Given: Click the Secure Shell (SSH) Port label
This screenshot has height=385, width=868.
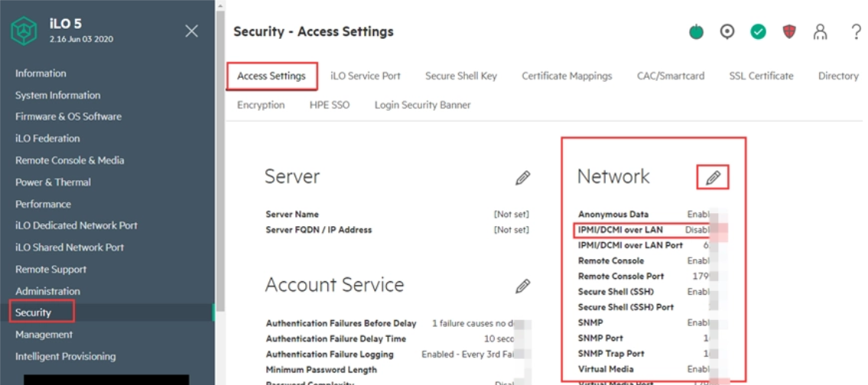Looking at the screenshot, I should tap(626, 307).
